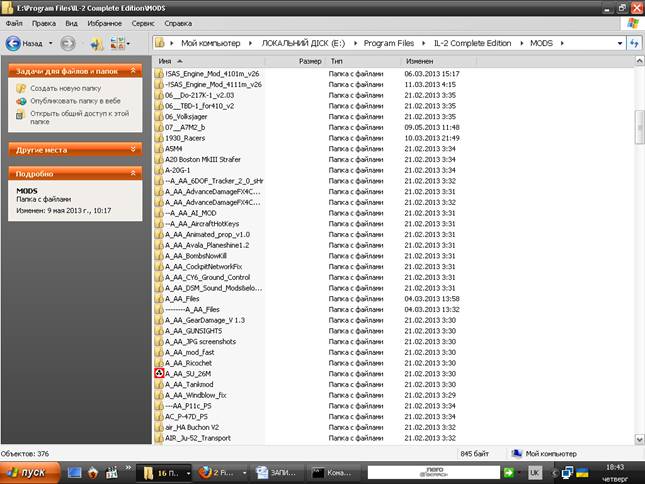Select the !SAS_Engine_Mod_4101m_v26 folder
645x484 pixels.
(212, 74)
